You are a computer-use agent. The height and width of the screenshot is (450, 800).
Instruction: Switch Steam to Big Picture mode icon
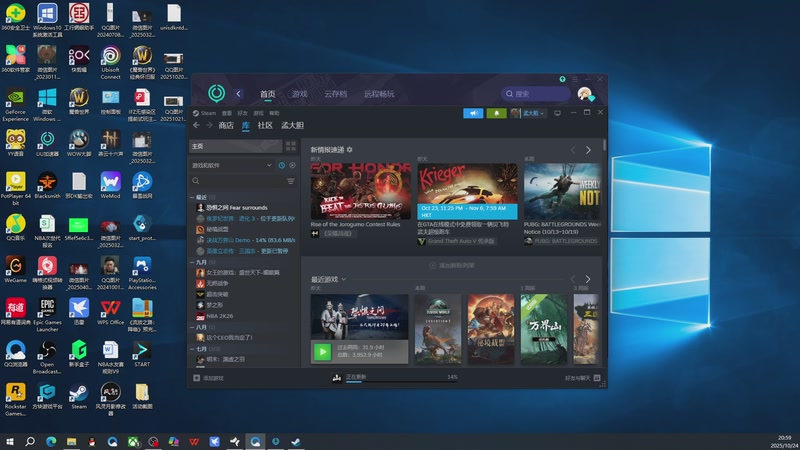[557, 113]
